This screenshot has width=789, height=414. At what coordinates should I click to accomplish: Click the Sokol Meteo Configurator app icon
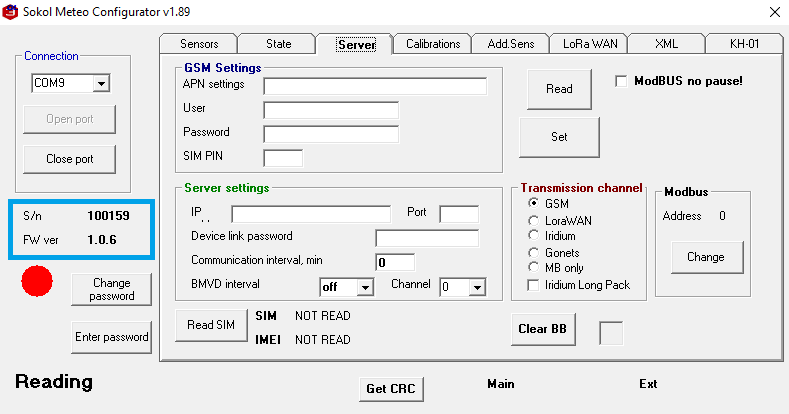(x=10, y=12)
